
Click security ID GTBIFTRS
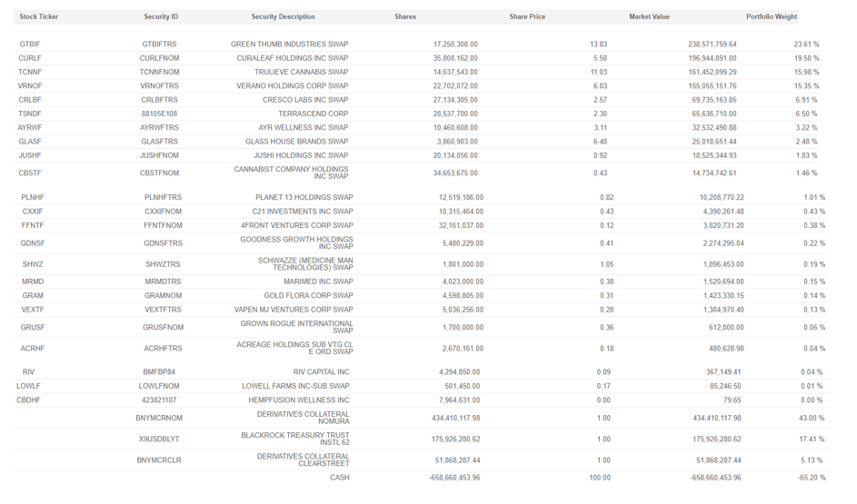tap(160, 44)
